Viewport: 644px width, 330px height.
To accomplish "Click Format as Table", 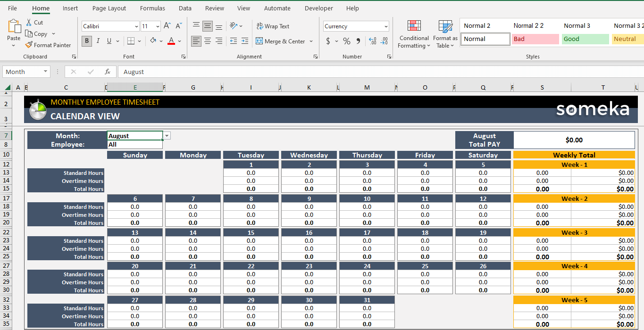I will [444, 34].
